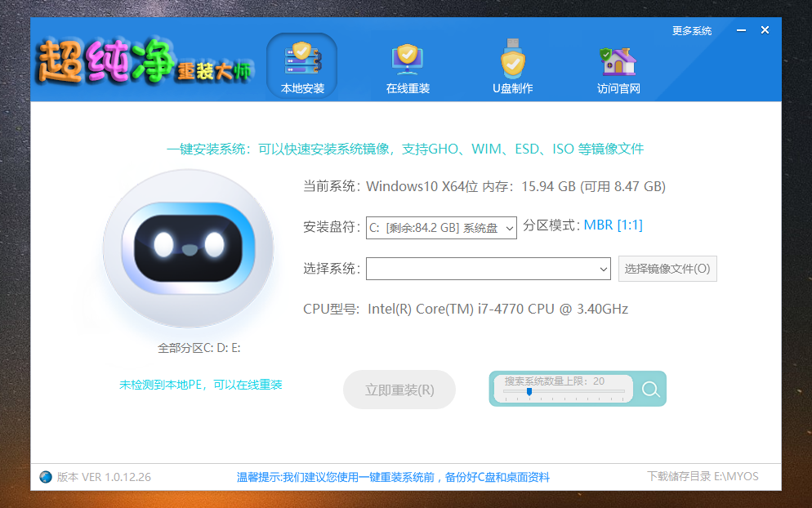Minimize the window with dash icon
This screenshot has width=812, height=508.
click(741, 30)
